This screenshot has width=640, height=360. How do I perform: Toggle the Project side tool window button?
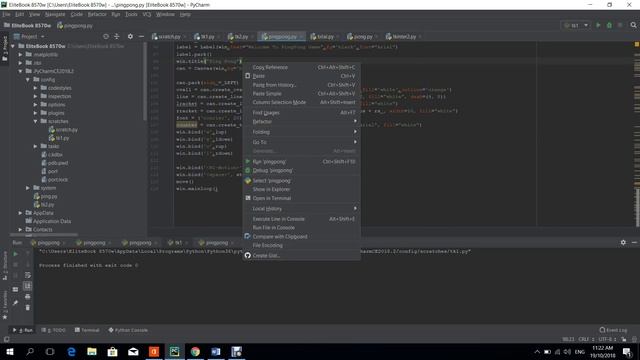[x=4, y=48]
